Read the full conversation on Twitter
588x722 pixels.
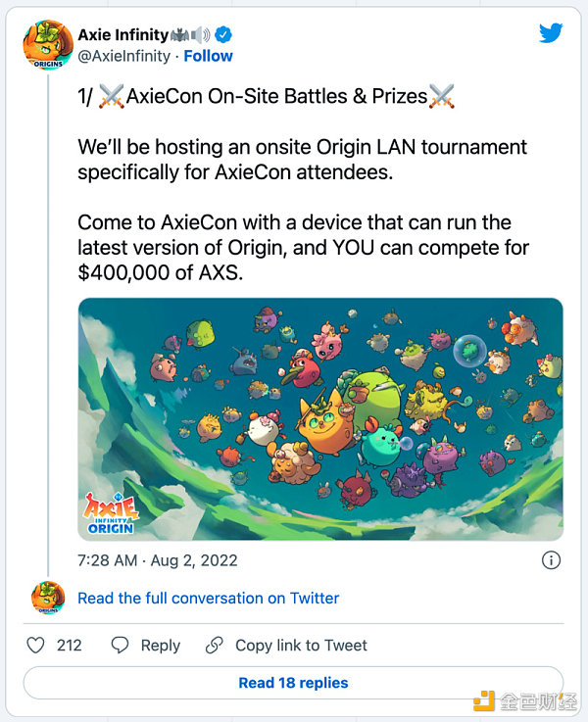208,598
